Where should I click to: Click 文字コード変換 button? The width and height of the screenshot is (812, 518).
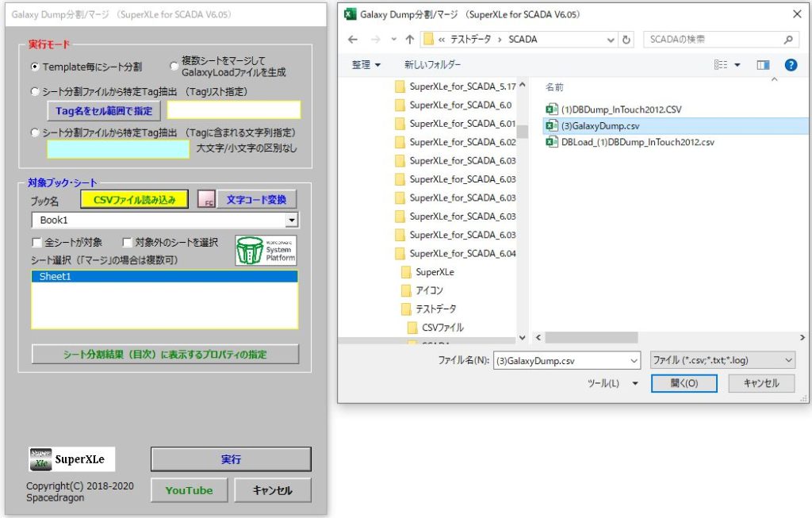click(256, 199)
